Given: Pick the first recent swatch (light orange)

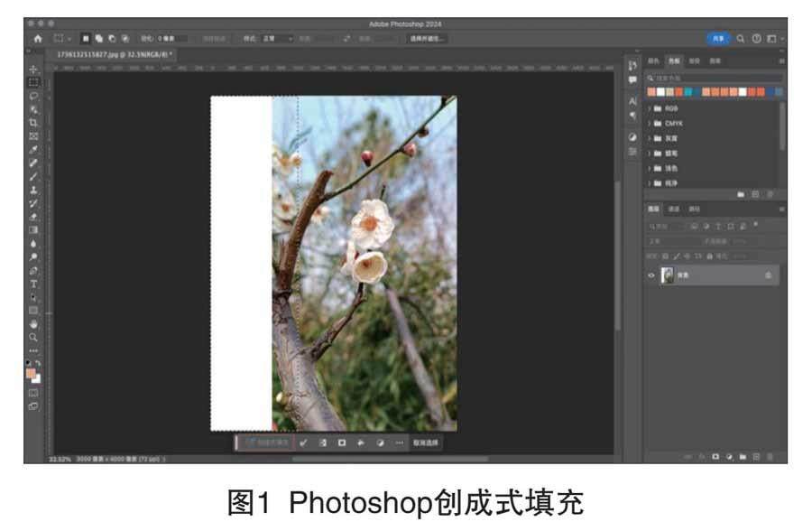Looking at the screenshot, I should 651,92.
